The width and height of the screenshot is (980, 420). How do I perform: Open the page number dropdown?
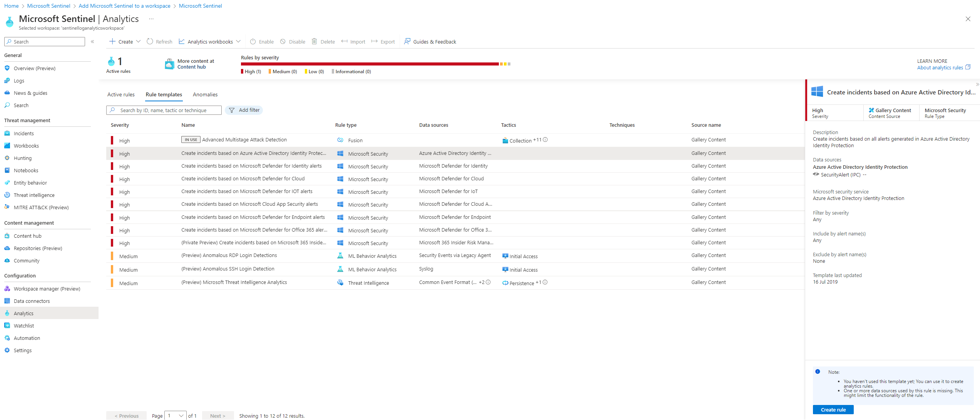point(176,416)
